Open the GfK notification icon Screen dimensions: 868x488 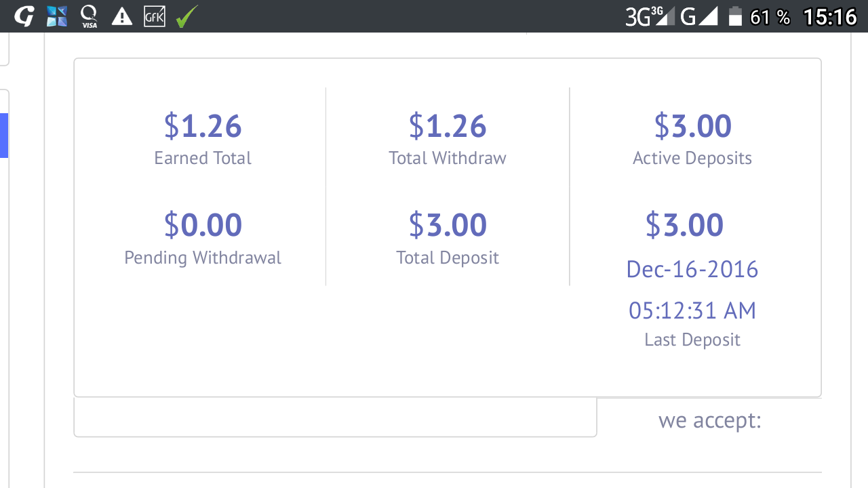point(155,16)
